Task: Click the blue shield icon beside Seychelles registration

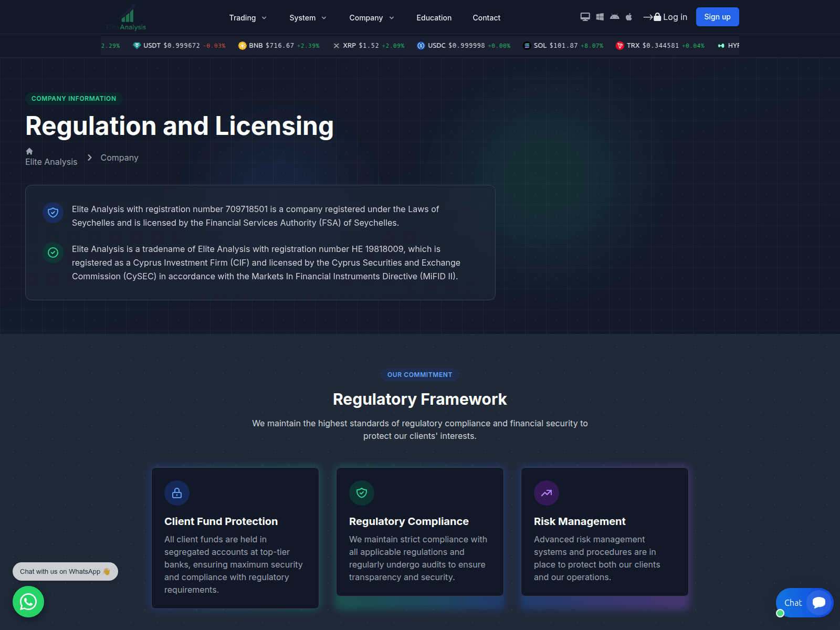Action: [x=53, y=213]
